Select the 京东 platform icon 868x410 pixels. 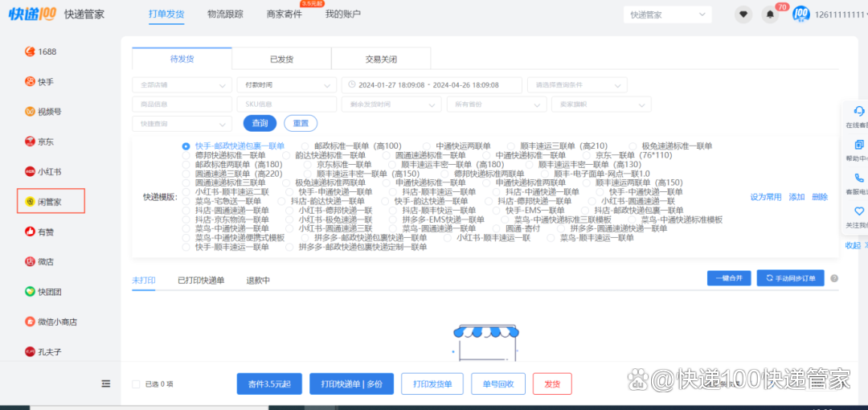[x=30, y=141]
